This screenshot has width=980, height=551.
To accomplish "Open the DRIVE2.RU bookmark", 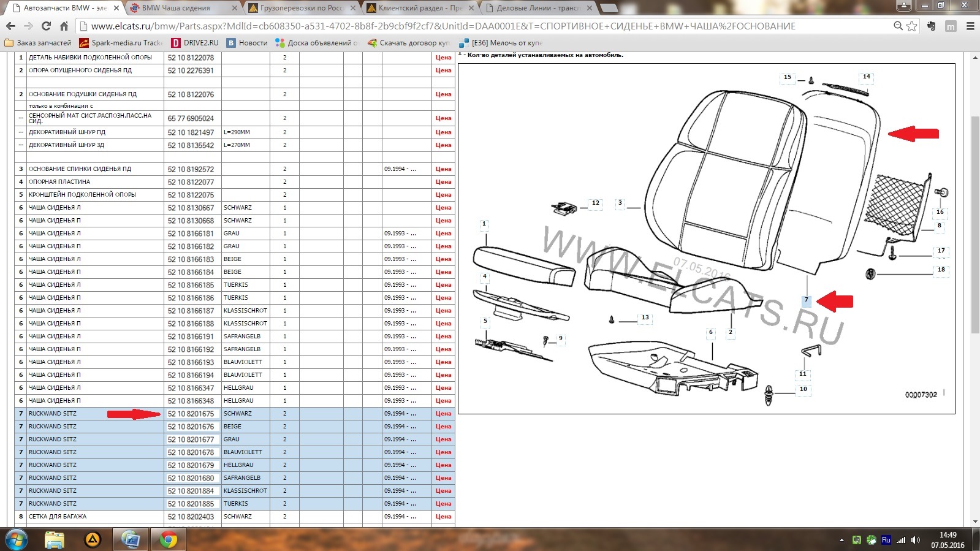I will 195,43.
